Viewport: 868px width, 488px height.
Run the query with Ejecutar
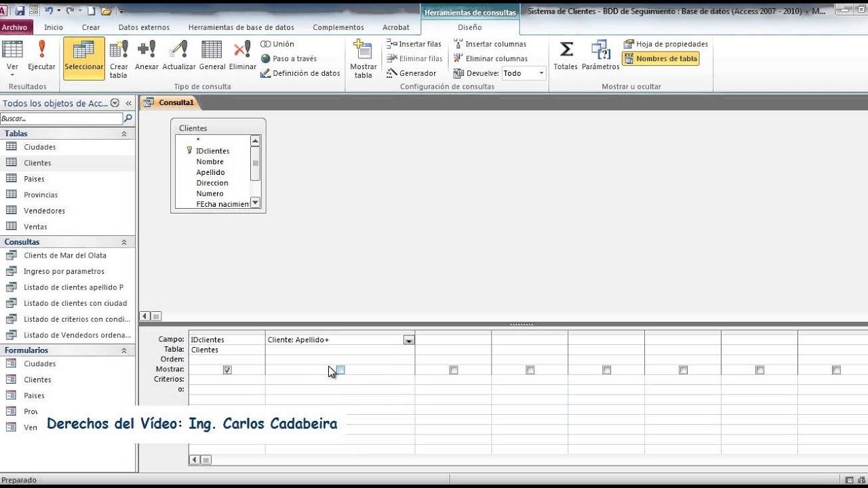pyautogui.click(x=41, y=57)
